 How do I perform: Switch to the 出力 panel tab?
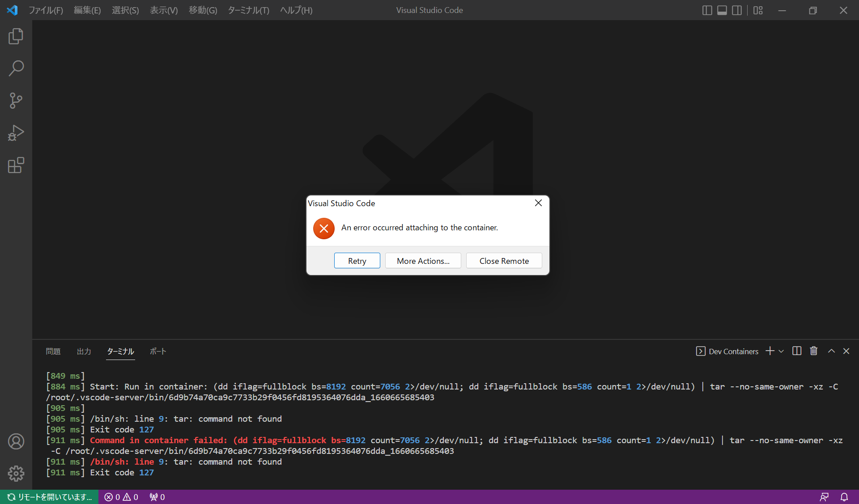click(x=84, y=352)
